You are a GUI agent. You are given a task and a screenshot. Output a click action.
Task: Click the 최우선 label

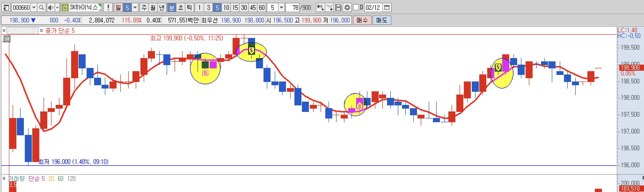coord(209,20)
